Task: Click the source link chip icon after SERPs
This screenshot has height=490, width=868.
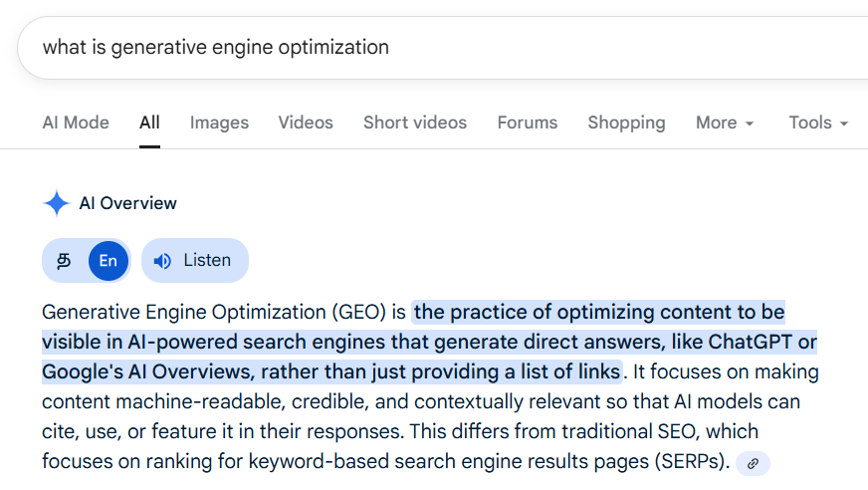Action: coord(753,463)
